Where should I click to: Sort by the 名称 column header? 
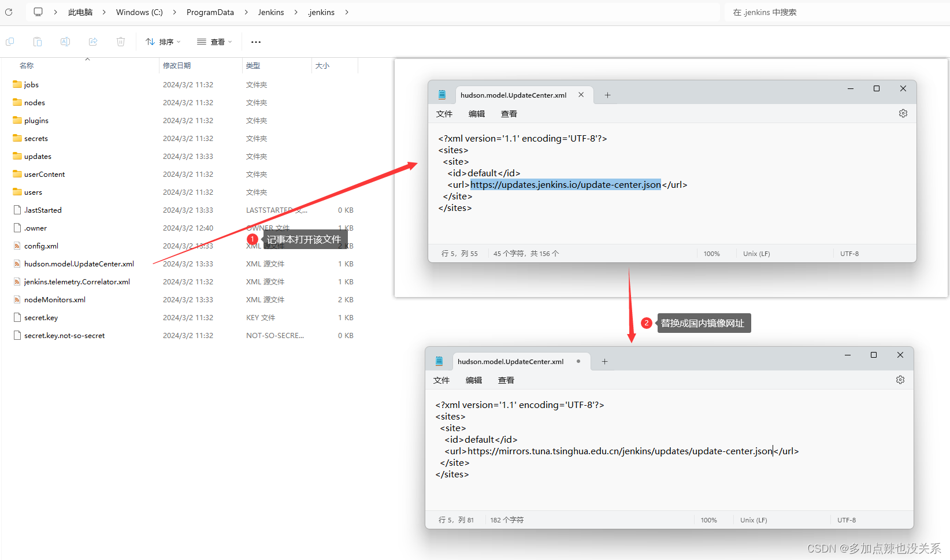pos(27,66)
